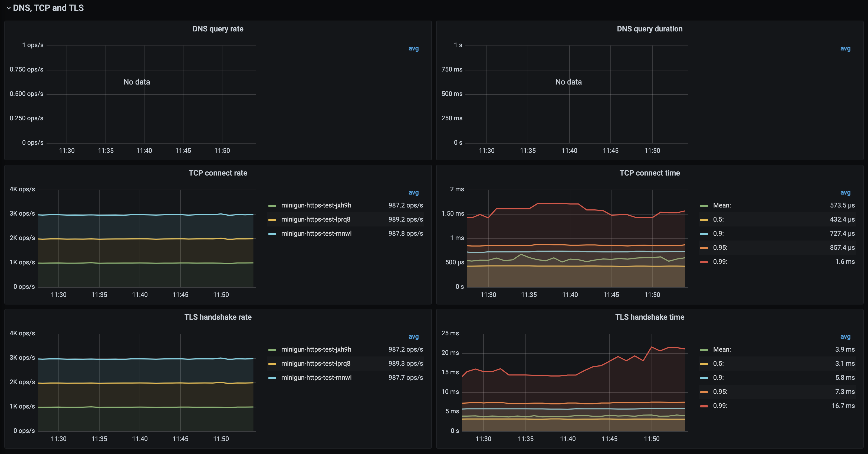The image size is (868, 454).
Task: Click the 0.95 orange swatch in TLS handshake time
Action: [704, 392]
